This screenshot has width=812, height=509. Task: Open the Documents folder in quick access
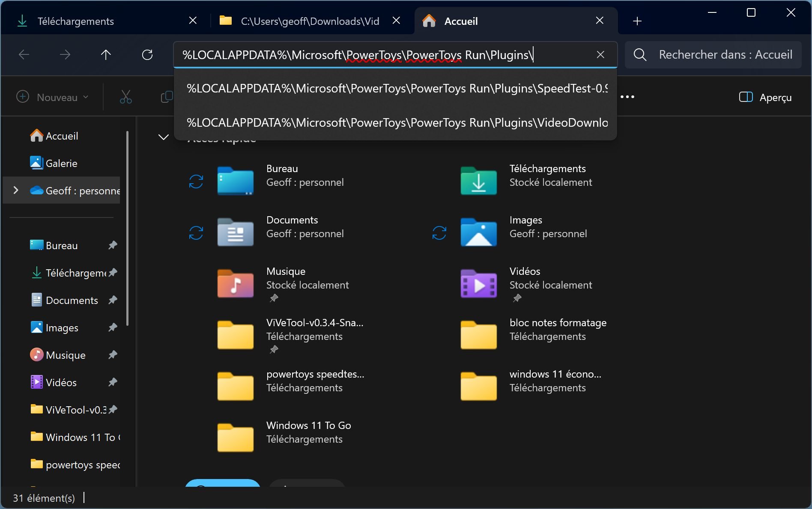281,232
